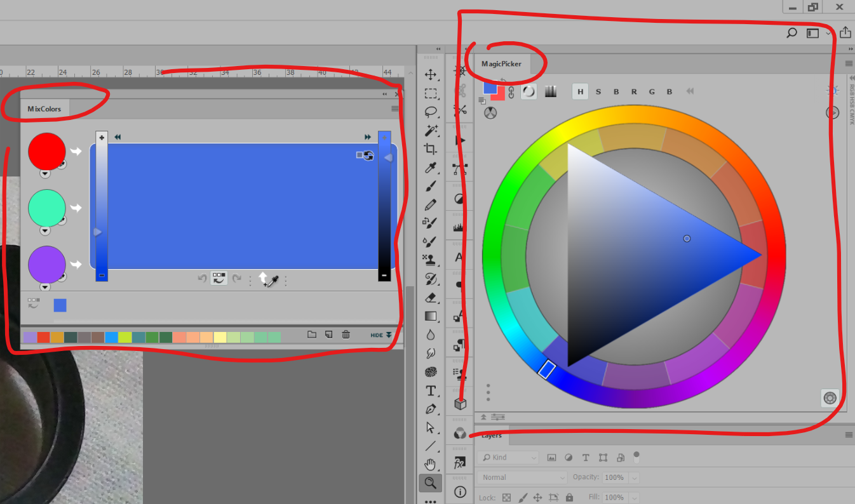This screenshot has width=855, height=504.
Task: Add the purple color to the mix
Action: pyautogui.click(x=76, y=264)
